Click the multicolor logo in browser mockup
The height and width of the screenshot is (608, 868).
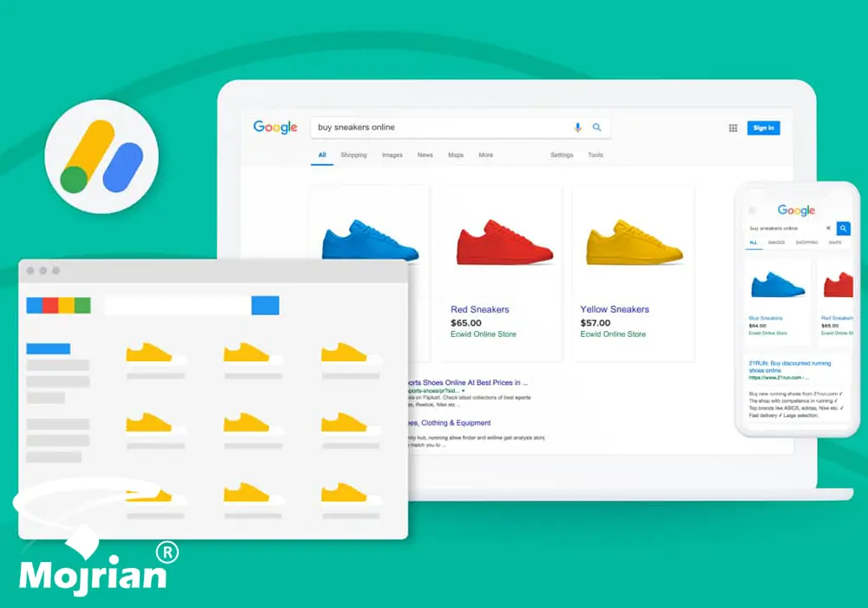59,306
